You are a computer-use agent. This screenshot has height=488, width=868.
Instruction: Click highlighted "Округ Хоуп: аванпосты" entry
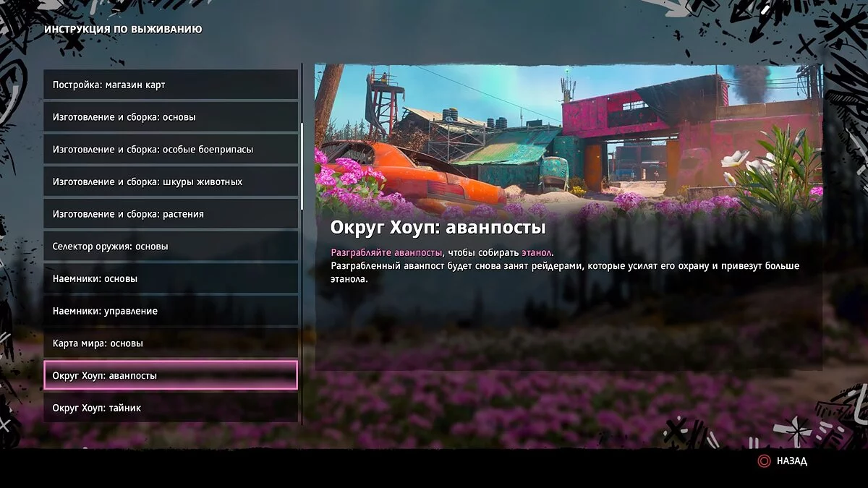click(171, 376)
